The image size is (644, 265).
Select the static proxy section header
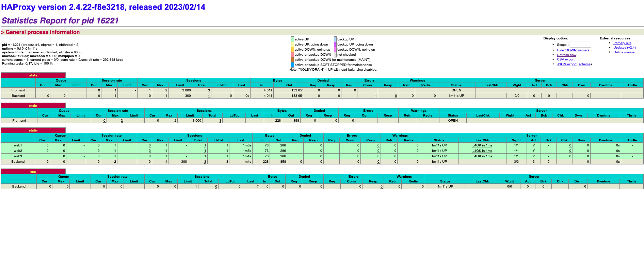[33, 130]
